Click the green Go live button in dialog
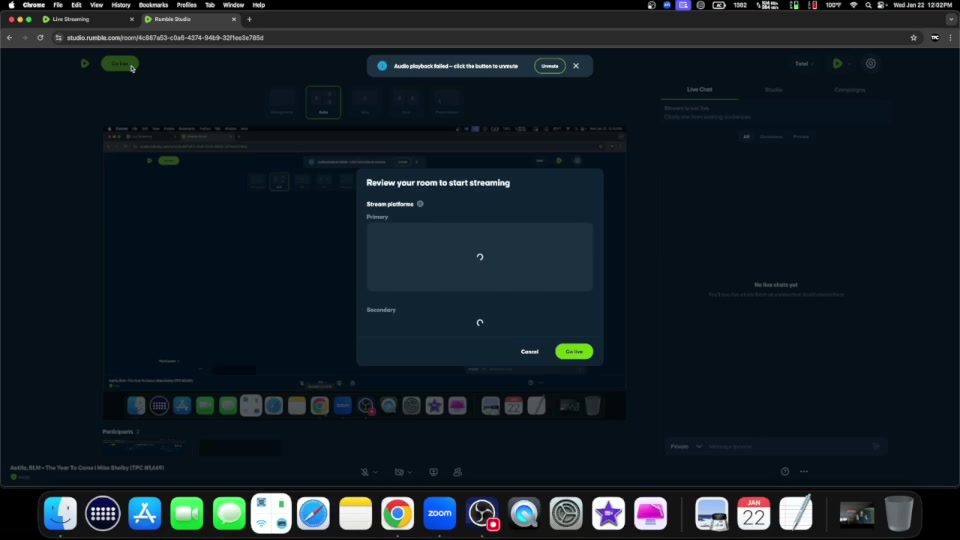The image size is (960, 540). pos(574,352)
